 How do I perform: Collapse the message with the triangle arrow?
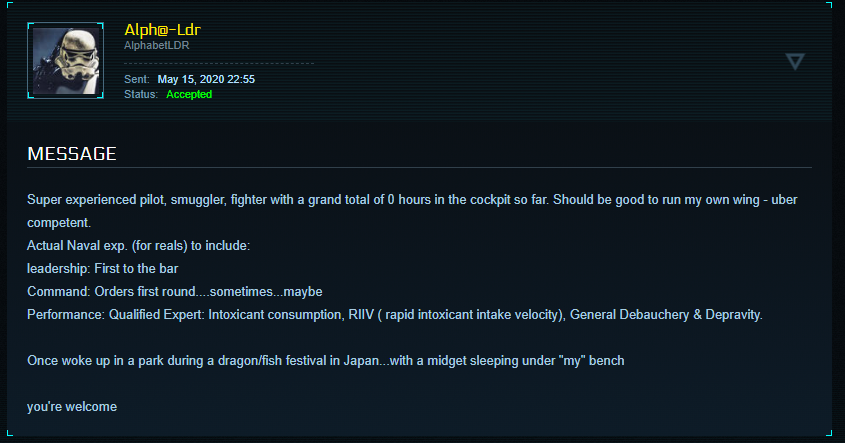[795, 62]
